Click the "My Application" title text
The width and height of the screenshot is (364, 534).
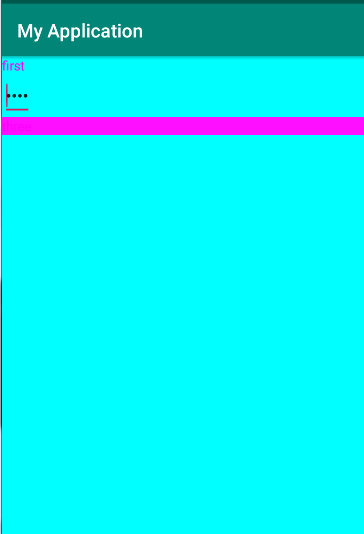(x=80, y=31)
